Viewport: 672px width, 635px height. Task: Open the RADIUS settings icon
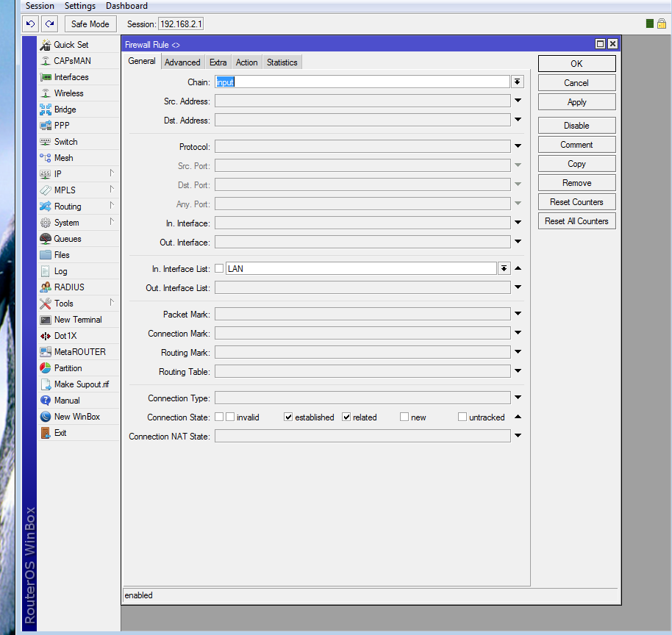pos(46,287)
